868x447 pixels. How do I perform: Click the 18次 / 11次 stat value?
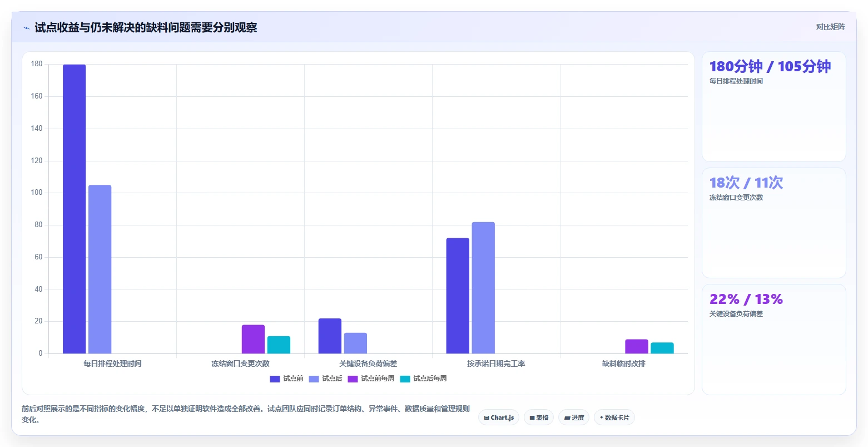(x=746, y=183)
